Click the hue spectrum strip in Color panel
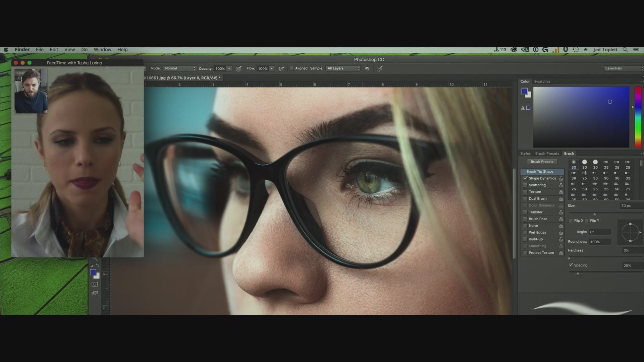 click(x=638, y=117)
